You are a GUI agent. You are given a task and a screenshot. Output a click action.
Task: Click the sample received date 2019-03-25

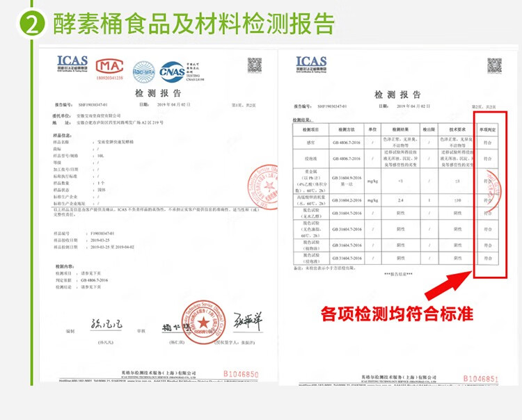point(100,240)
